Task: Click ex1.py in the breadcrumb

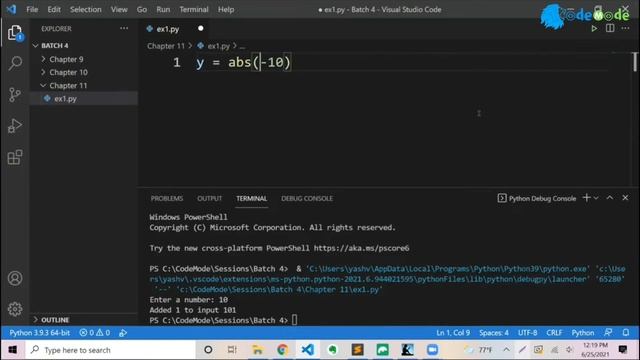Action: [x=218, y=46]
